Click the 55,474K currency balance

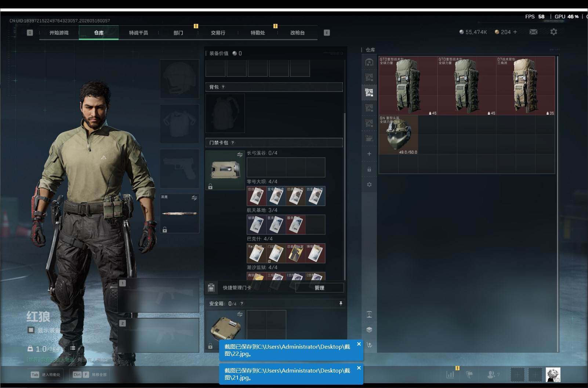473,32
